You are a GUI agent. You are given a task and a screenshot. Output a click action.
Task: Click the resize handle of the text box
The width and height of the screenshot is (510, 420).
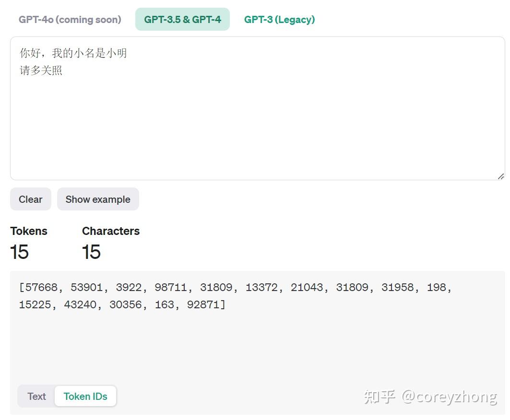tap(500, 176)
